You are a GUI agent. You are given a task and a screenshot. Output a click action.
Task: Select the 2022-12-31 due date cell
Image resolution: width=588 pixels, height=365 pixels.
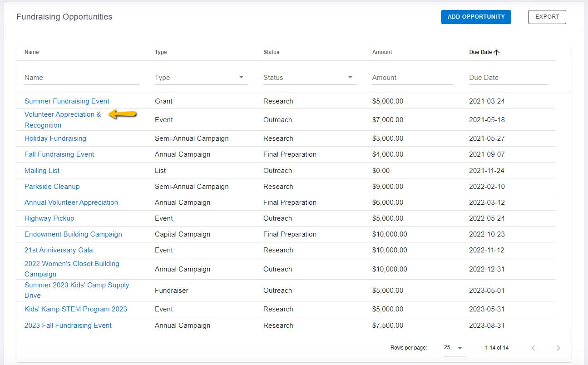click(487, 269)
